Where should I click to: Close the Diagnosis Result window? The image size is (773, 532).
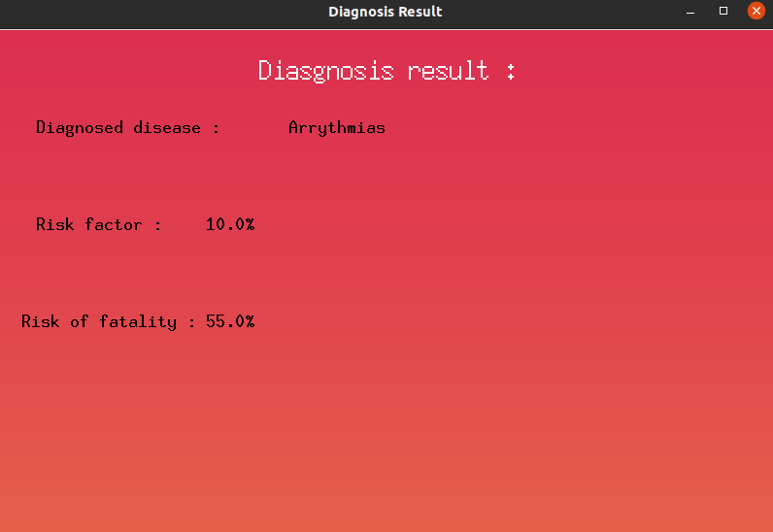(x=756, y=11)
